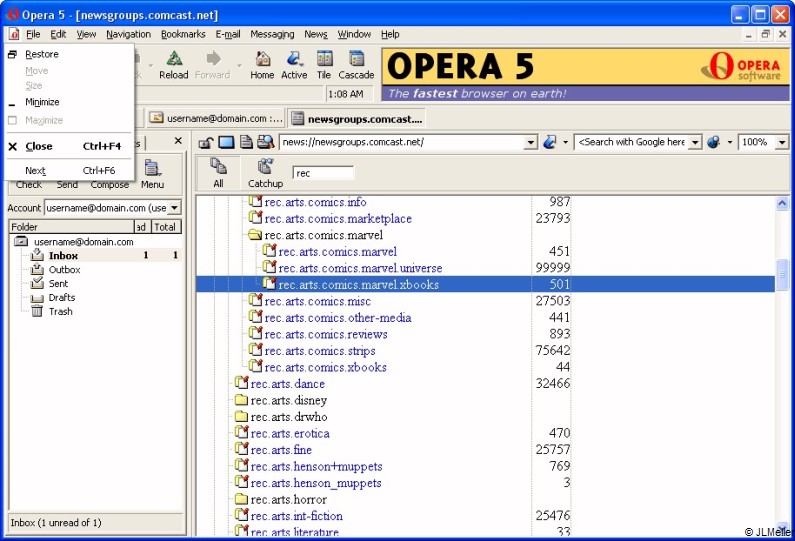Image resolution: width=795 pixels, height=541 pixels.
Task: Click the OPERA 5 banner advertisement
Action: (586, 75)
